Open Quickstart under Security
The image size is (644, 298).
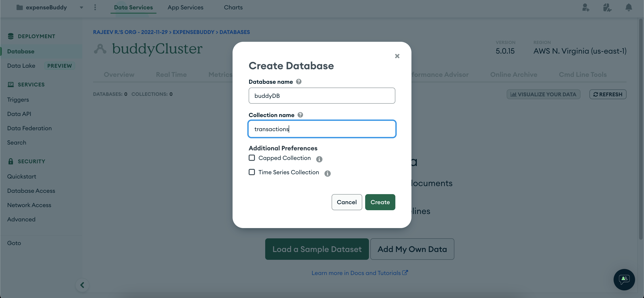[x=21, y=176]
